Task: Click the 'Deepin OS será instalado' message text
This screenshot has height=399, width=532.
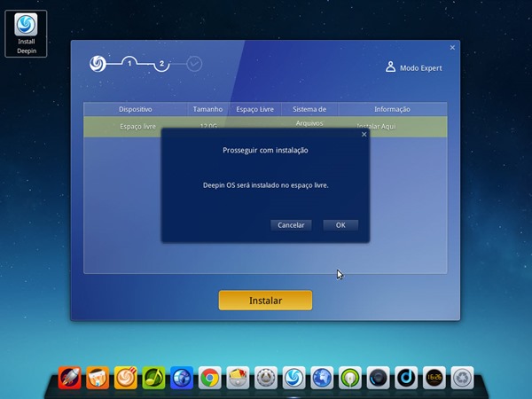Action: [x=266, y=185]
